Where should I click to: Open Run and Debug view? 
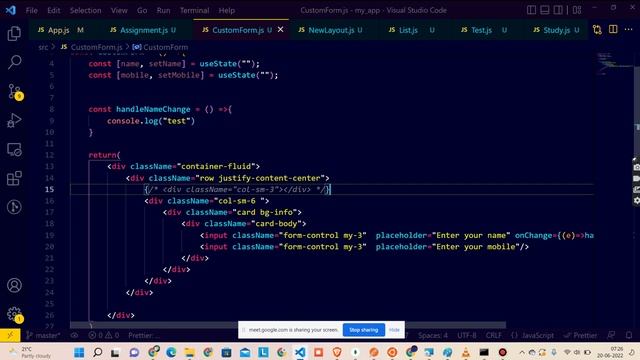click(14, 120)
